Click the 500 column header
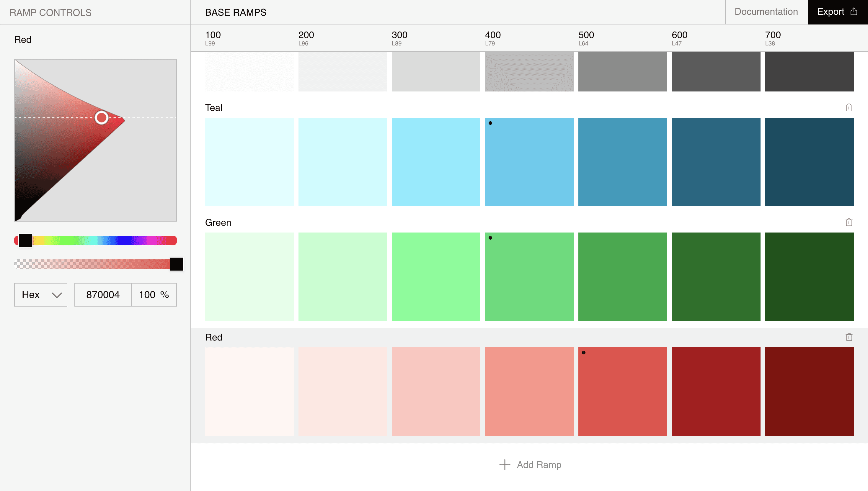The height and width of the screenshot is (491, 868). coord(586,35)
